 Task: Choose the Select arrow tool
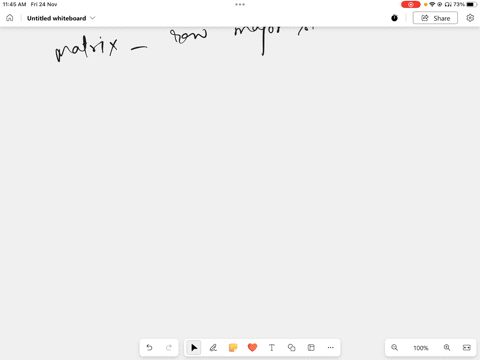[194, 348]
